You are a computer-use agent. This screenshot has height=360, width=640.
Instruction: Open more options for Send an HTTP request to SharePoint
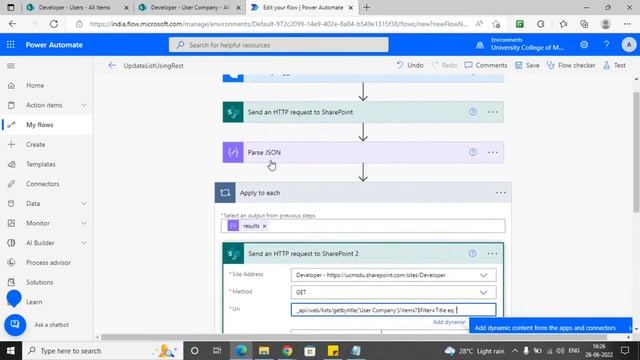pyautogui.click(x=493, y=112)
